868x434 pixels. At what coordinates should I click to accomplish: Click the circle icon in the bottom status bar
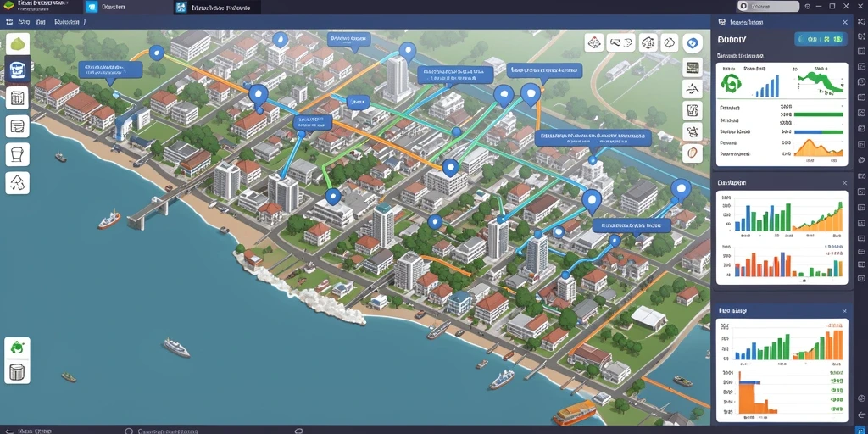pos(129,430)
